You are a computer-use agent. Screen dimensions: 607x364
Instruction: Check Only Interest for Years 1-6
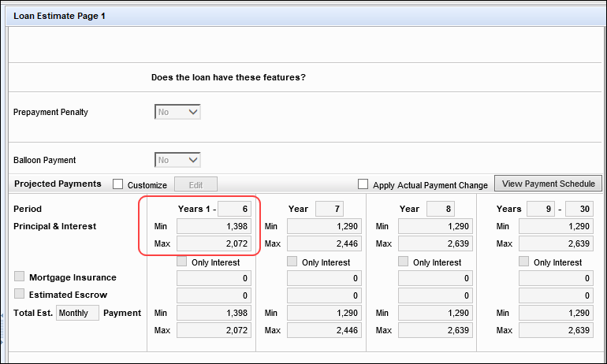(182, 262)
